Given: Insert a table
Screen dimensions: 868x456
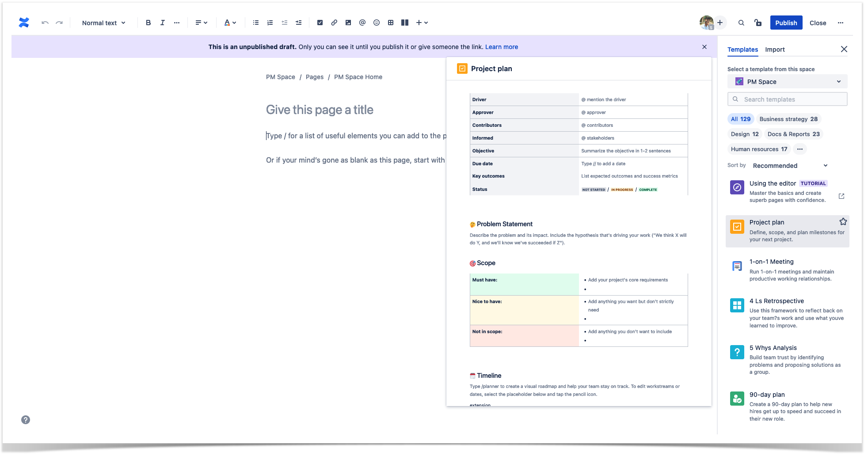Looking at the screenshot, I should (x=391, y=23).
